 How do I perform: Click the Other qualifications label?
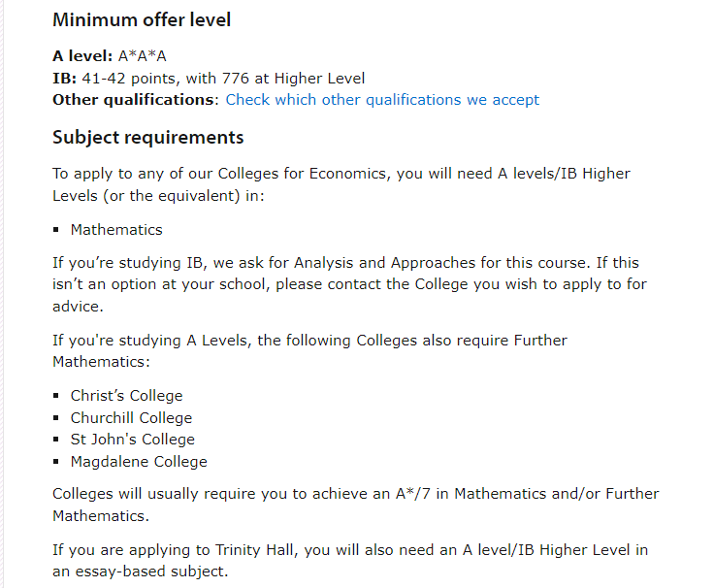click(x=136, y=100)
